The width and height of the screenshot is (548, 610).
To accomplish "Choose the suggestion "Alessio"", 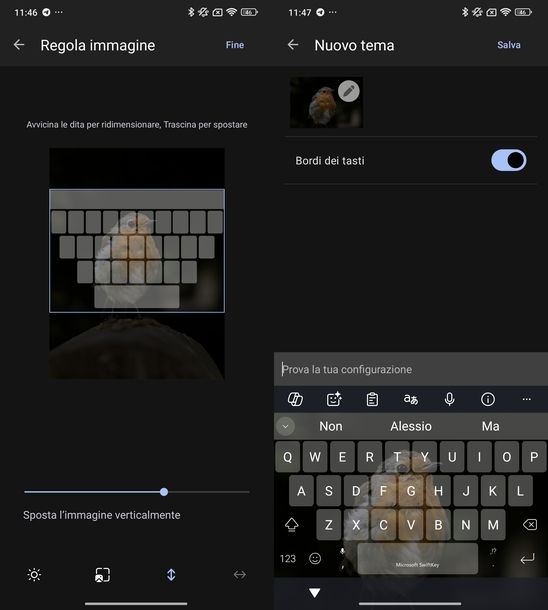I will 411,426.
